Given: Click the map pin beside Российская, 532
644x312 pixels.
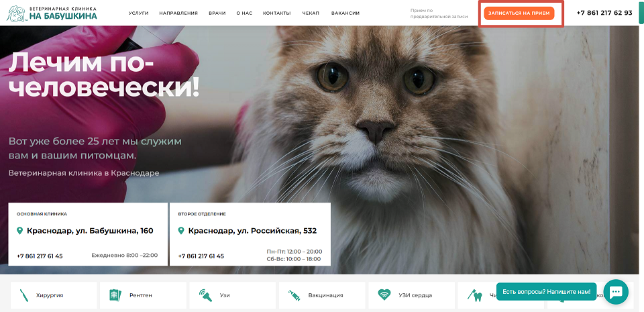Looking at the screenshot, I should 181,231.
